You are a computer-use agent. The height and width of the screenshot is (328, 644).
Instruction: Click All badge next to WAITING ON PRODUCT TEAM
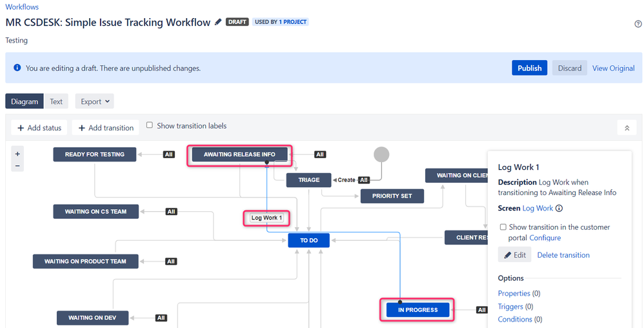point(171,261)
